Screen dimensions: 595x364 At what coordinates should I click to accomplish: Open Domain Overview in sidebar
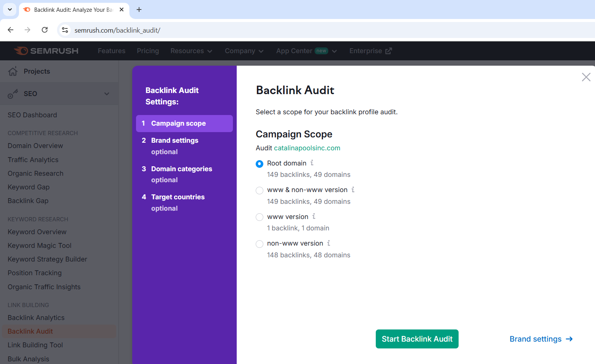point(35,146)
